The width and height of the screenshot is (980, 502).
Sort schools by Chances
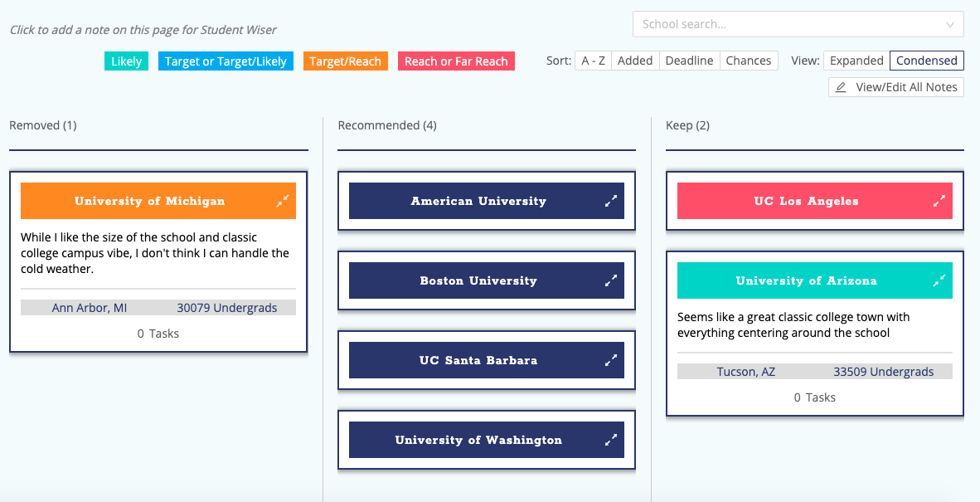coord(749,61)
